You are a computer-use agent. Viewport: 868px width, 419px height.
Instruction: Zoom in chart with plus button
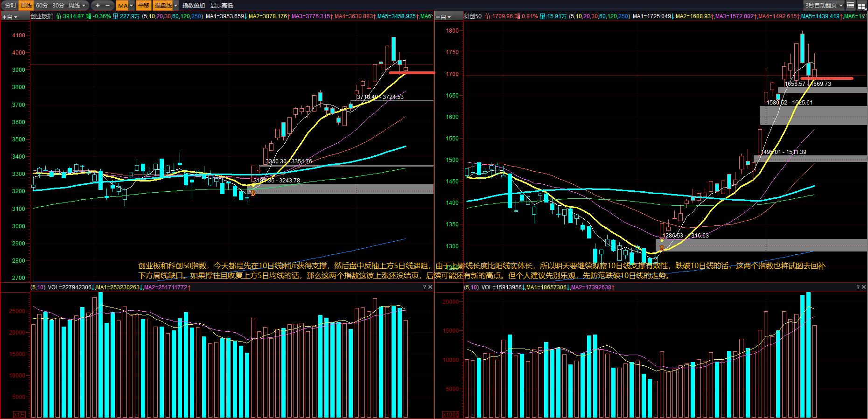(98, 6)
